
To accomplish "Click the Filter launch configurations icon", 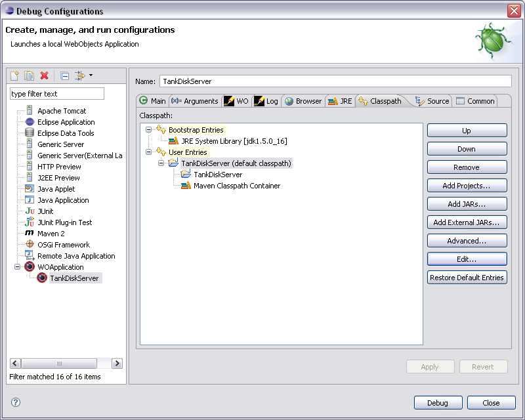I will click(79, 75).
